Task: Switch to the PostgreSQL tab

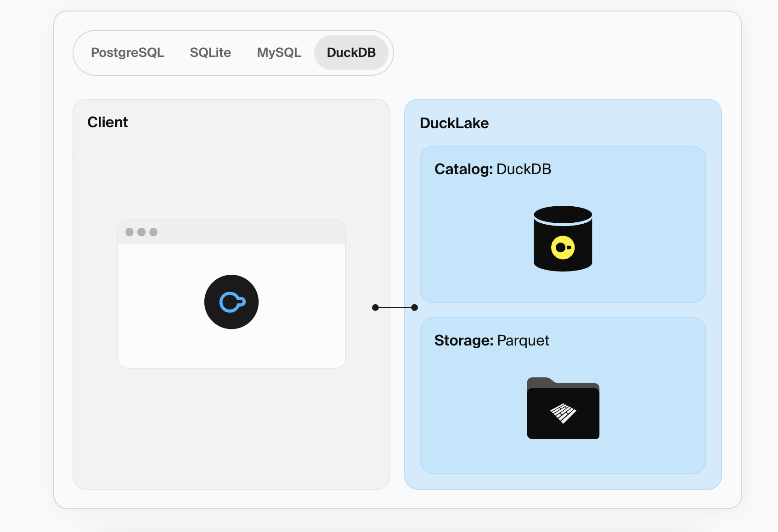Action: [127, 53]
